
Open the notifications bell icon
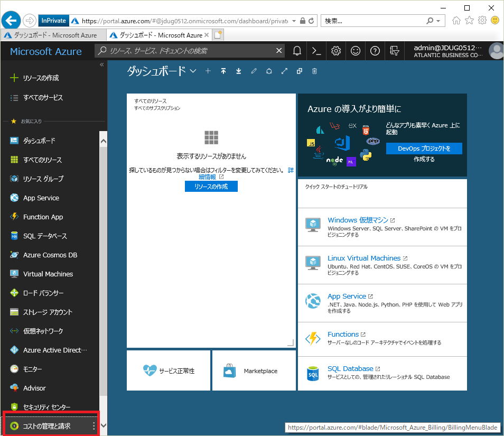297,51
